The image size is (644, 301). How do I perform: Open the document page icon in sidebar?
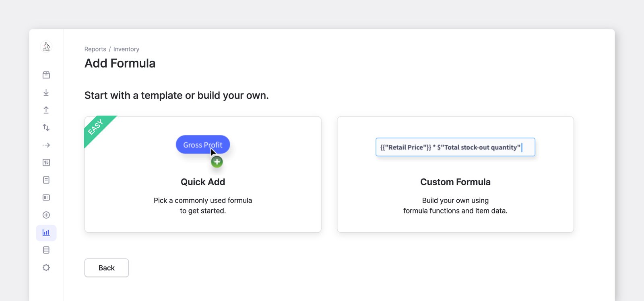coord(46,180)
